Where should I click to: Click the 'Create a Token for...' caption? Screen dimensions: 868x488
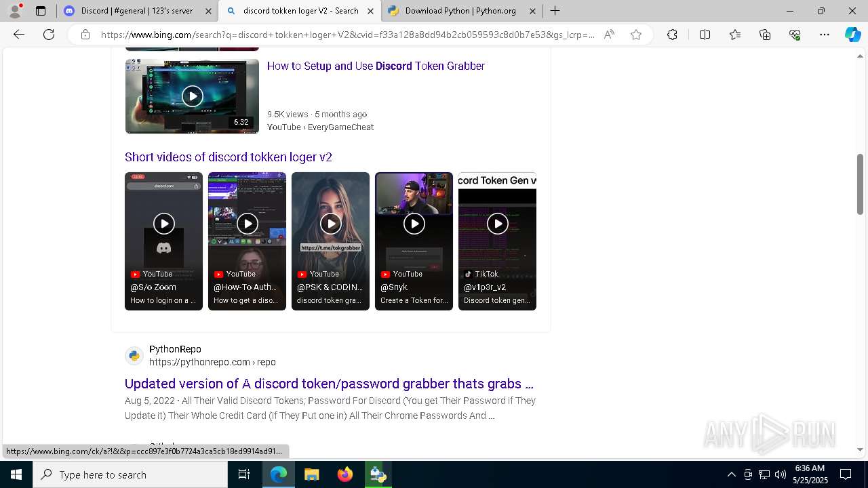(x=414, y=300)
